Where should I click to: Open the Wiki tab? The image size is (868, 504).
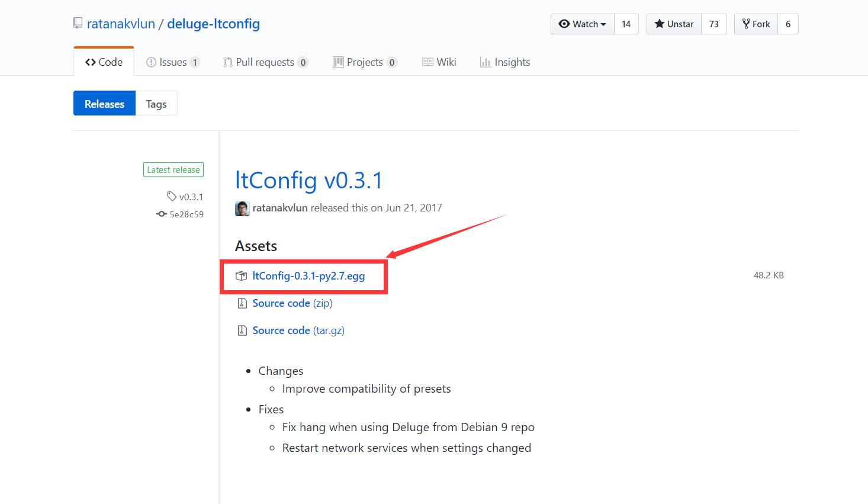pyautogui.click(x=439, y=62)
